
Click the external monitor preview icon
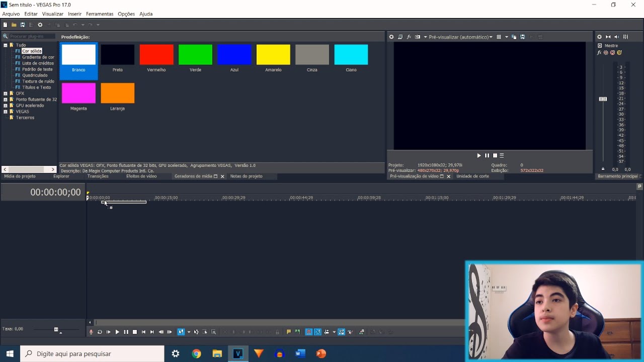pyautogui.click(x=400, y=37)
